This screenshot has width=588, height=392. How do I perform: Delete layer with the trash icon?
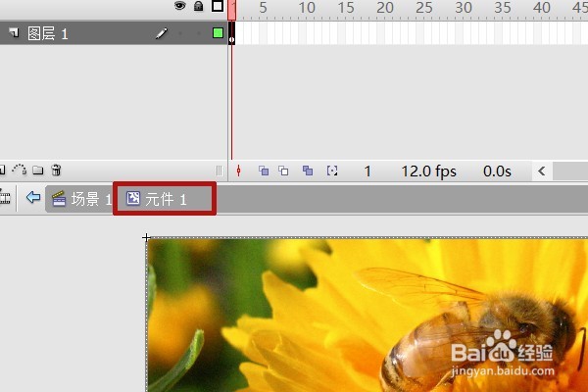coord(56,170)
